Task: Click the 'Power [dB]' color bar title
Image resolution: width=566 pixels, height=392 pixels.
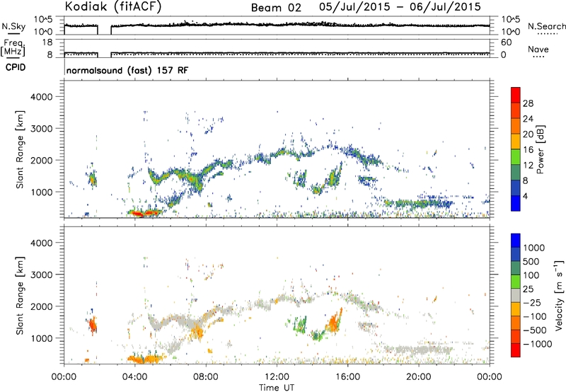Action: (x=540, y=149)
